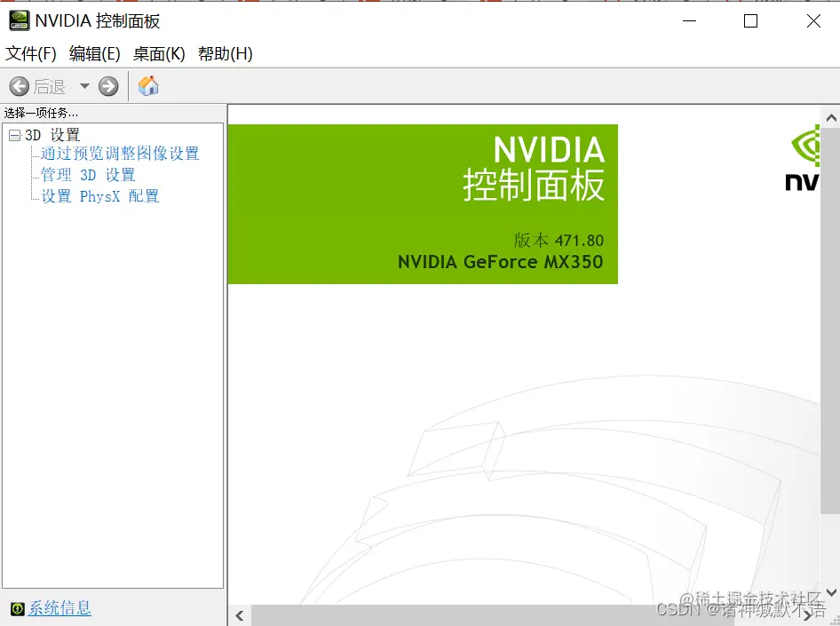Open the 文件(F) menu
The height and width of the screenshot is (626, 840).
(x=30, y=53)
